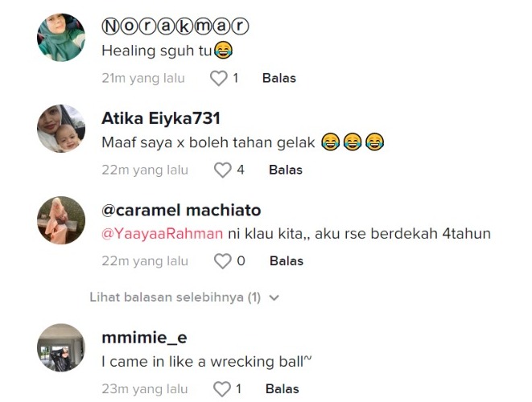Open Norakmar's username

click(x=175, y=27)
